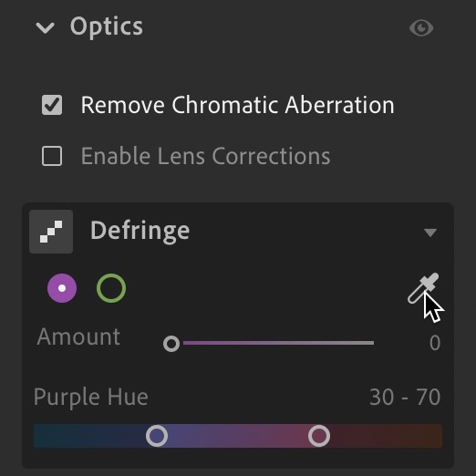Click the Defringe pixel staircase icon
This screenshot has width=476, height=476.
coord(51,232)
